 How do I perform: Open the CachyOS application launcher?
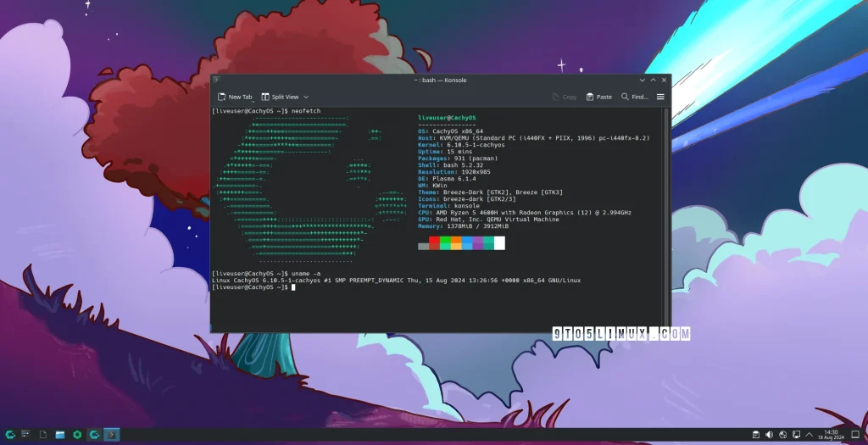tap(9, 435)
